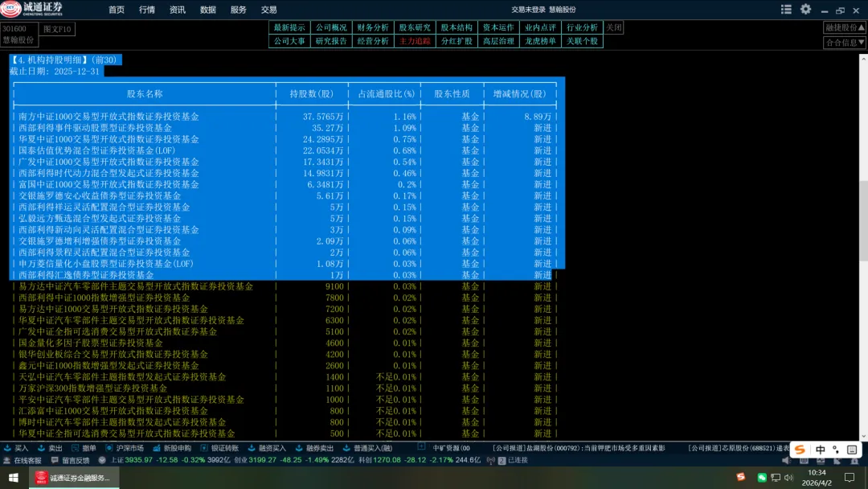The height and width of the screenshot is (489, 868).
Task: Click the 图文F10 button
Action: pyautogui.click(x=57, y=29)
